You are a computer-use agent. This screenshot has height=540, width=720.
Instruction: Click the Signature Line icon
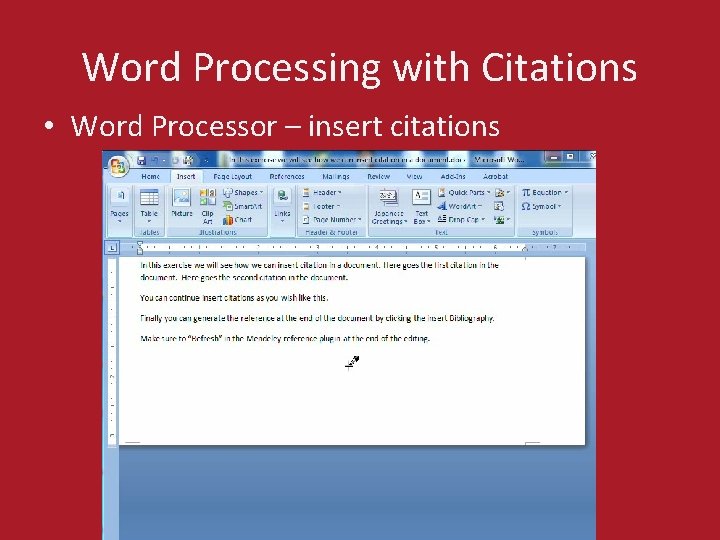pyautogui.click(x=502, y=192)
